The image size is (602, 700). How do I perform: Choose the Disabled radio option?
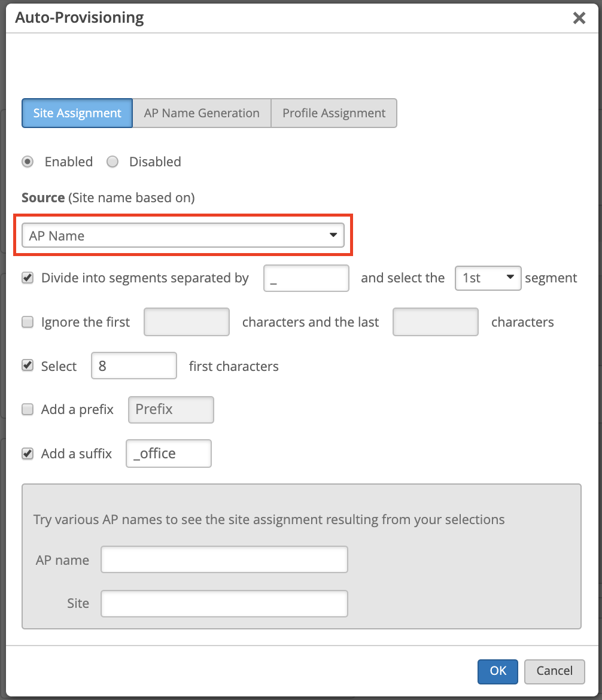pyautogui.click(x=113, y=162)
